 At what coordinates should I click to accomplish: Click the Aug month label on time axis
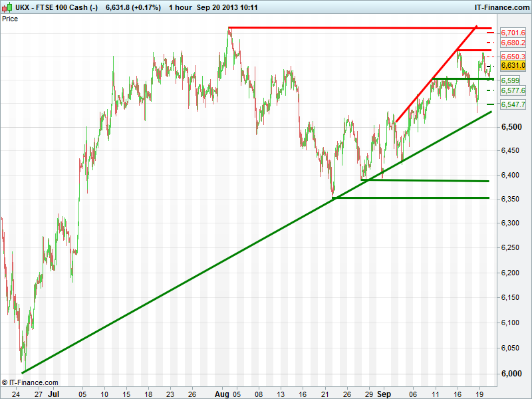click(x=222, y=394)
